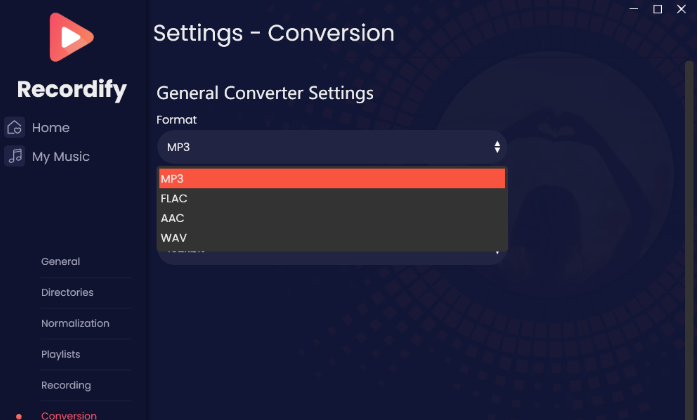Open the Format combo box showing MP3
Image resolution: width=698 pixels, height=420 pixels.
point(332,147)
